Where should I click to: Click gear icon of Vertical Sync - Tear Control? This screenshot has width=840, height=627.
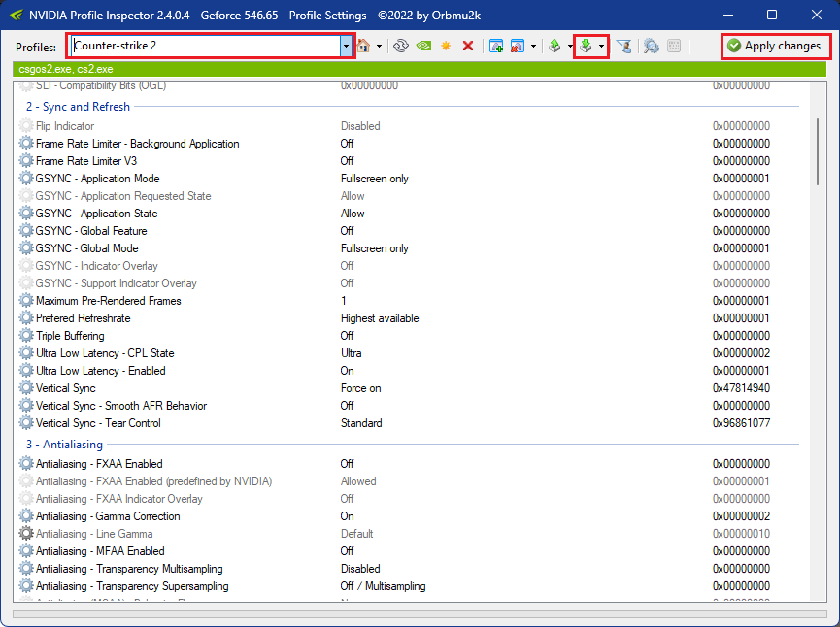pyautogui.click(x=26, y=423)
